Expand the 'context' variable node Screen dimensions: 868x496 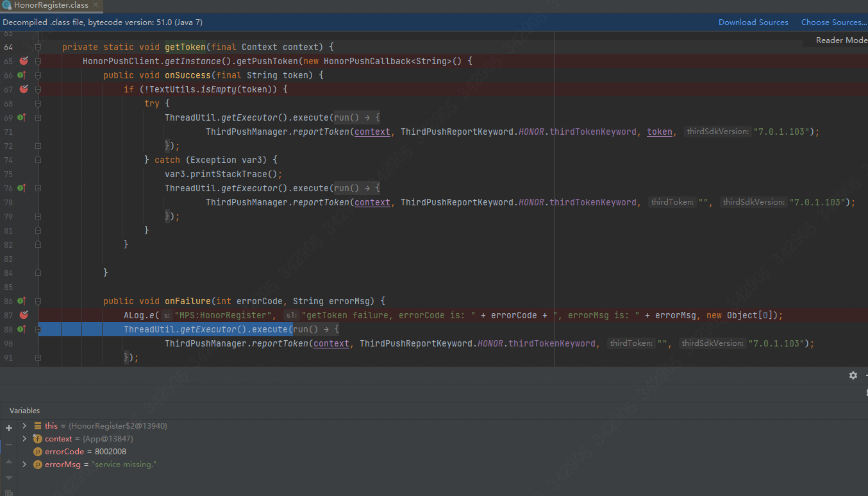pos(24,438)
